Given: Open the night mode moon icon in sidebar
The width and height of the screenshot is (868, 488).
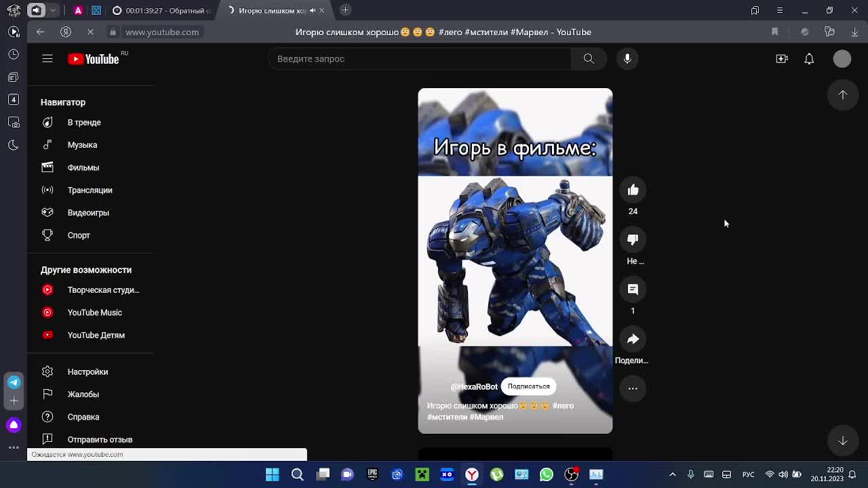Looking at the screenshot, I should (x=14, y=145).
